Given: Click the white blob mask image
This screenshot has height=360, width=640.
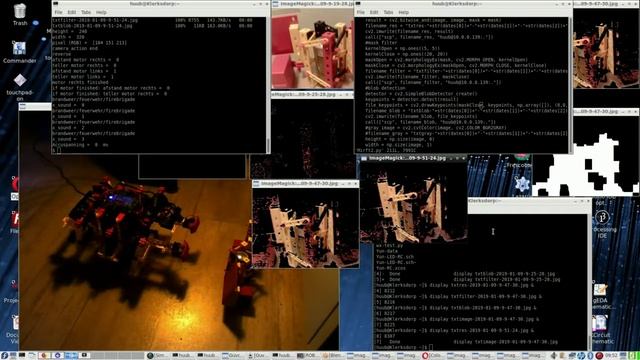Looking at the screenshot, I should pyautogui.click(x=586, y=155).
